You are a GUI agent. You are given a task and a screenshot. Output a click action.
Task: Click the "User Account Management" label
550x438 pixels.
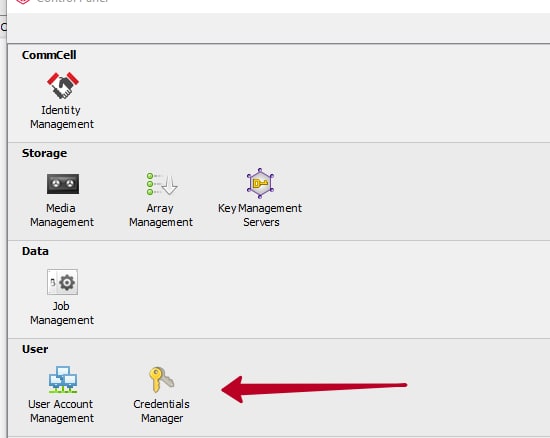tap(61, 411)
